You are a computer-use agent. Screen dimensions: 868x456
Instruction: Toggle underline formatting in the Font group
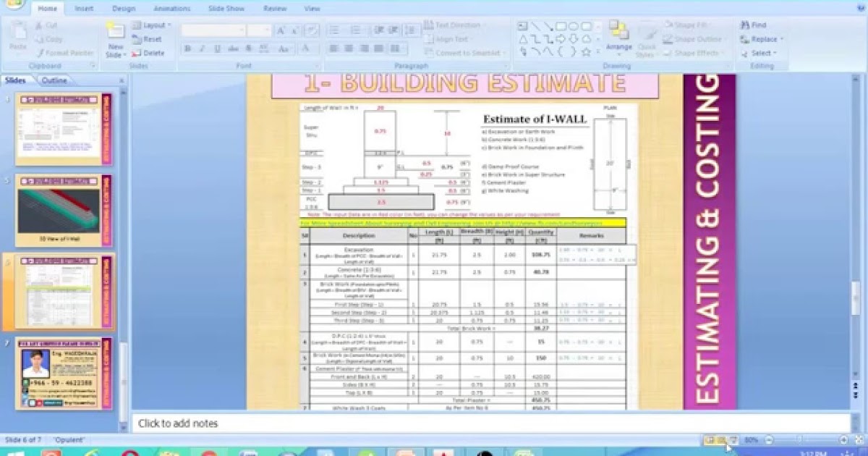[216, 48]
